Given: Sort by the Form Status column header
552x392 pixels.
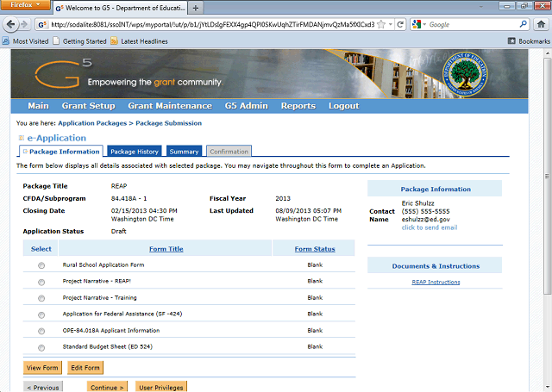Looking at the screenshot, I should [315, 249].
